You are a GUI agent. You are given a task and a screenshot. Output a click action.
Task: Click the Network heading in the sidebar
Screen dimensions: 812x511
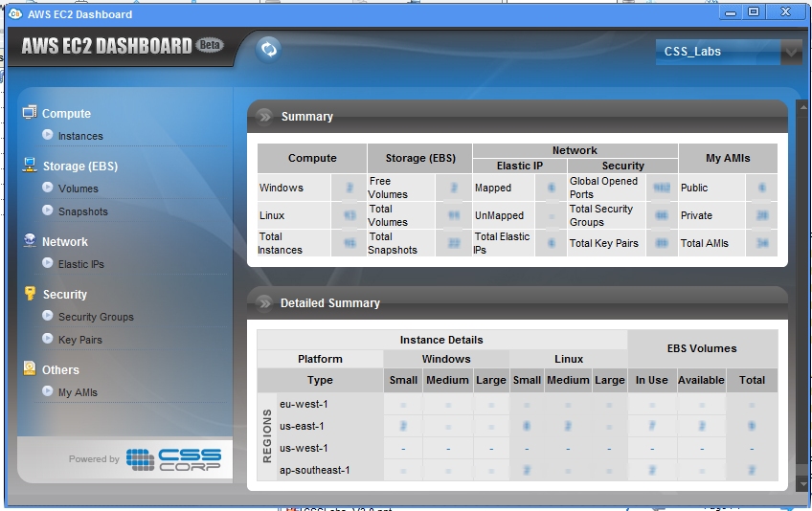(x=65, y=242)
